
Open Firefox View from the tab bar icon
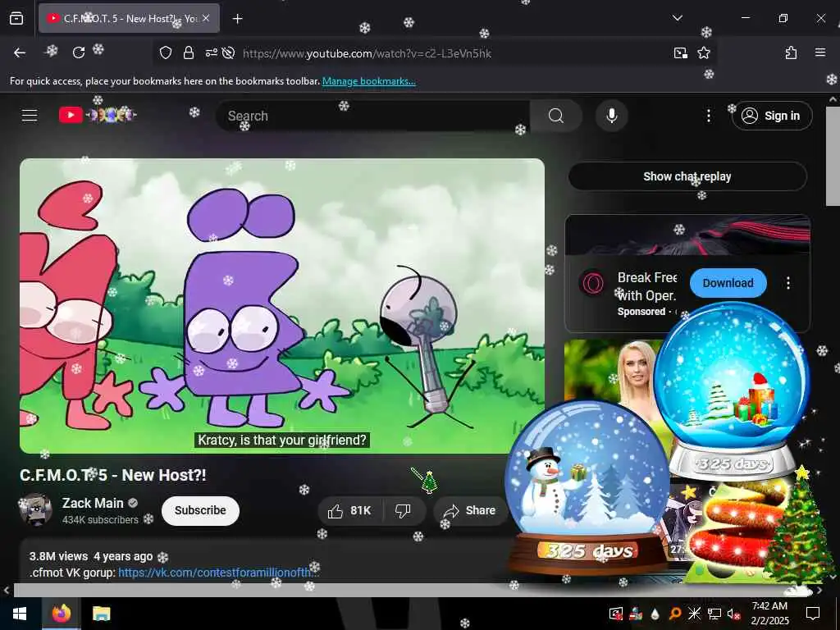pos(16,18)
